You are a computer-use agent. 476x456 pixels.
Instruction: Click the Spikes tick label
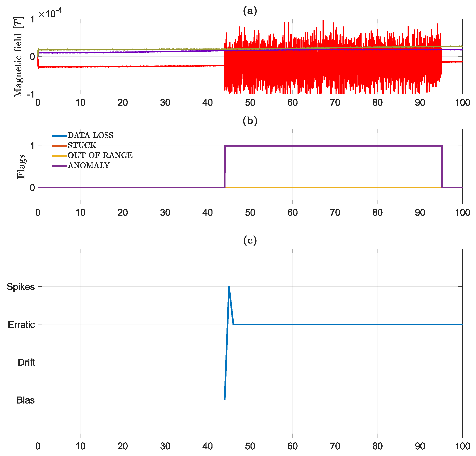[x=21, y=287]
